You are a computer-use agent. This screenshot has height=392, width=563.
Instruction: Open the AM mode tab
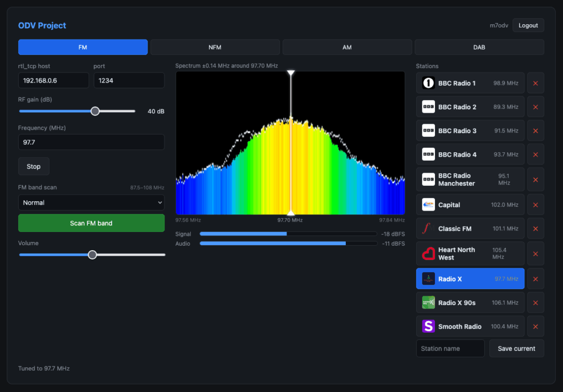click(347, 47)
